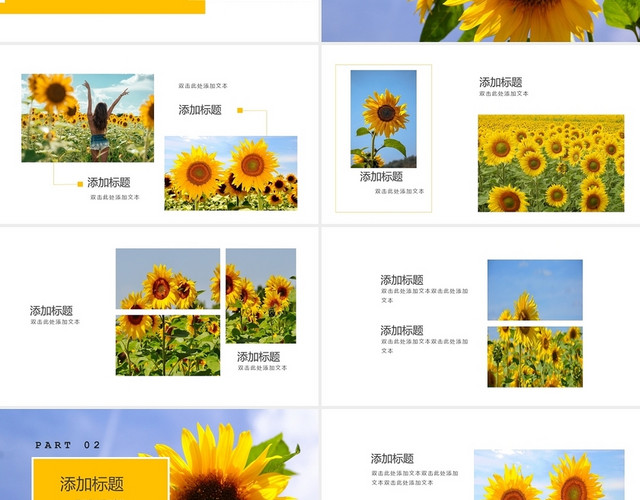
Task: Select photo of woman with raised arms
Action: [x=88, y=118]
